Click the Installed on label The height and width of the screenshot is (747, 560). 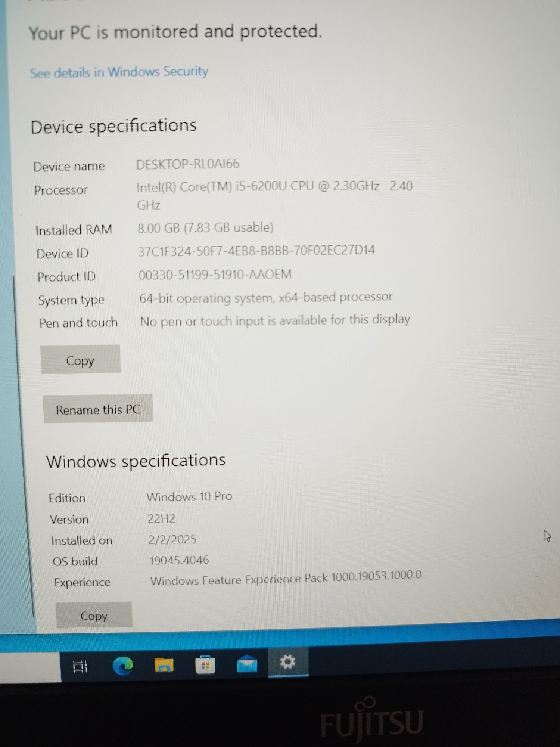[82, 540]
